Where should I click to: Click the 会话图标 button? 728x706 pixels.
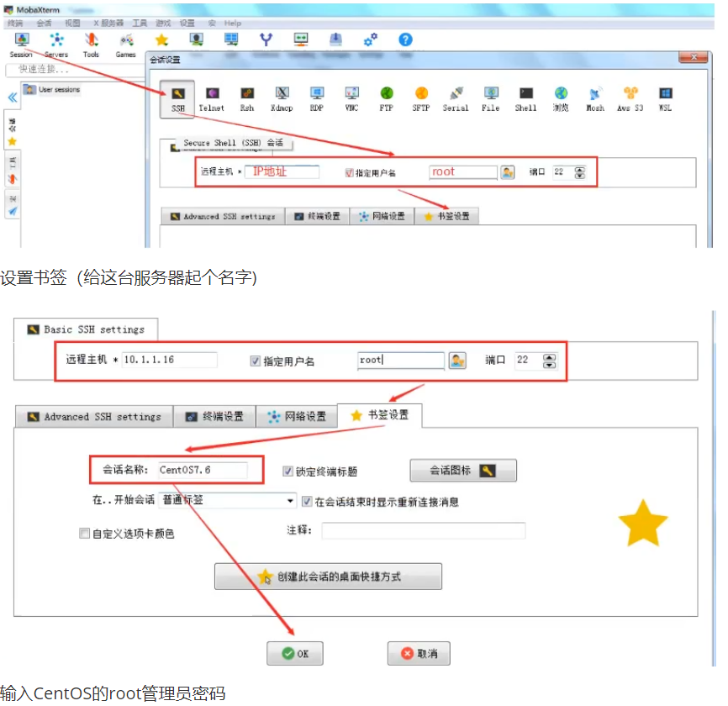click(463, 471)
